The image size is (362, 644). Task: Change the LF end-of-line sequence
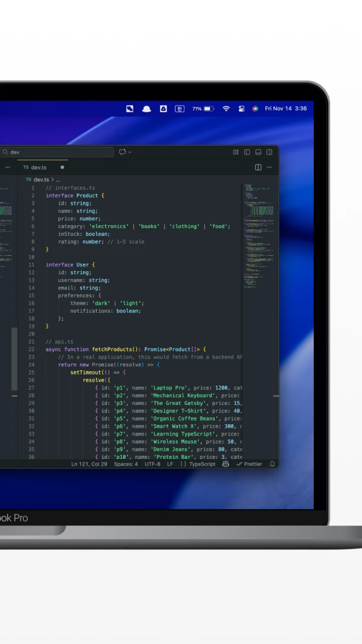point(170,464)
